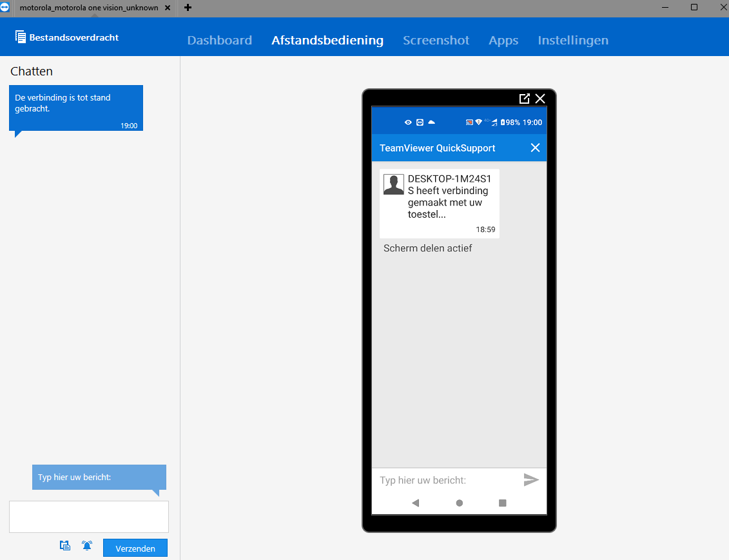Screen dimensions: 729x560
Task: Click the 'Scherm delen actief' text
Action: [427, 248]
